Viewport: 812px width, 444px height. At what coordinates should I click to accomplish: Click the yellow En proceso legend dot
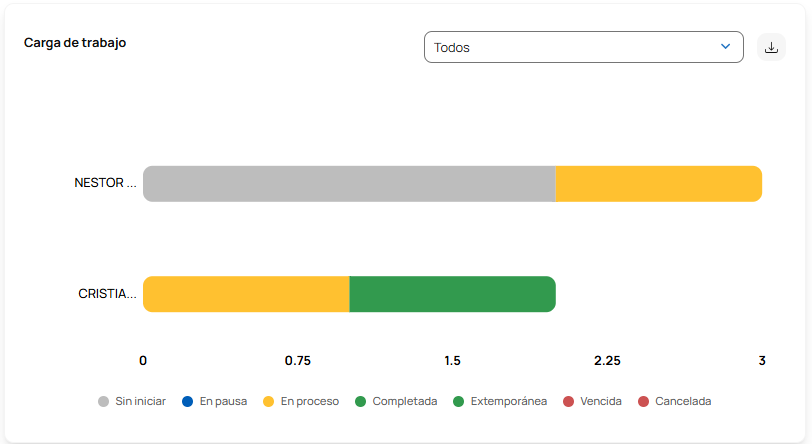[268, 401]
